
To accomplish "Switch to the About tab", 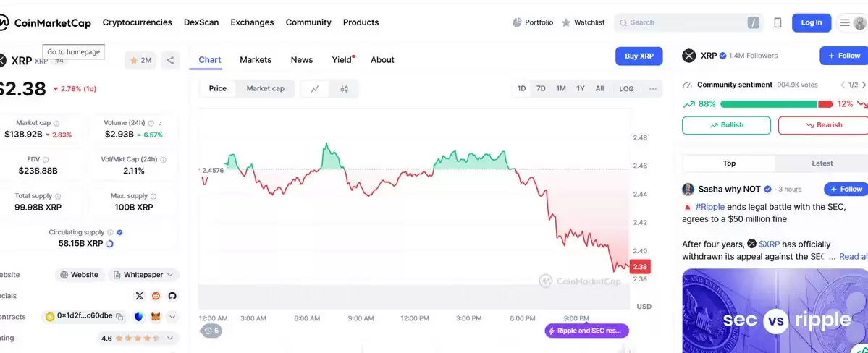I will tap(382, 60).
